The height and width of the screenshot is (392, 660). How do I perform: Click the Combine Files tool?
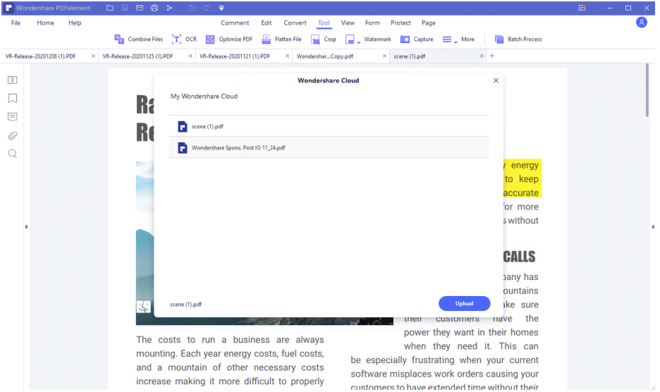(x=138, y=39)
